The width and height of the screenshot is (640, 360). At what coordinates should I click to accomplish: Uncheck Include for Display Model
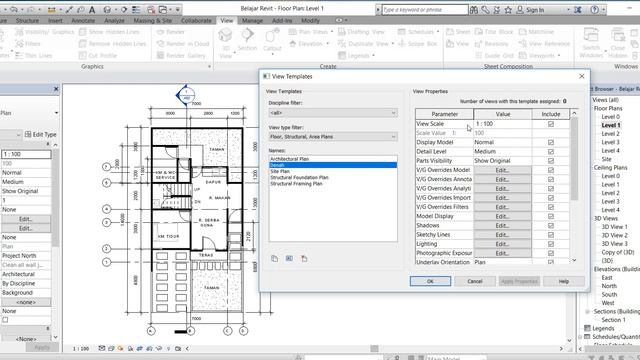point(551,142)
